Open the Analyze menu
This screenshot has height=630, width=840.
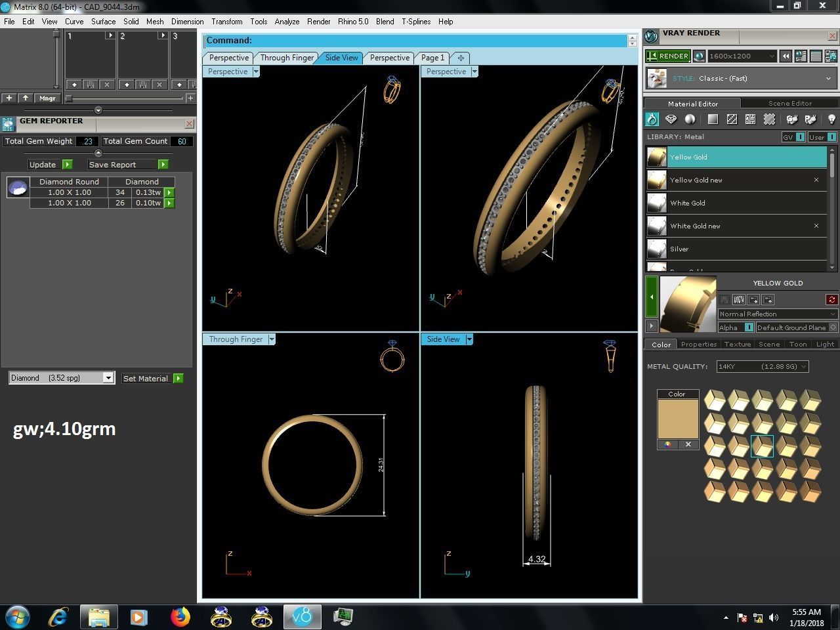click(287, 22)
